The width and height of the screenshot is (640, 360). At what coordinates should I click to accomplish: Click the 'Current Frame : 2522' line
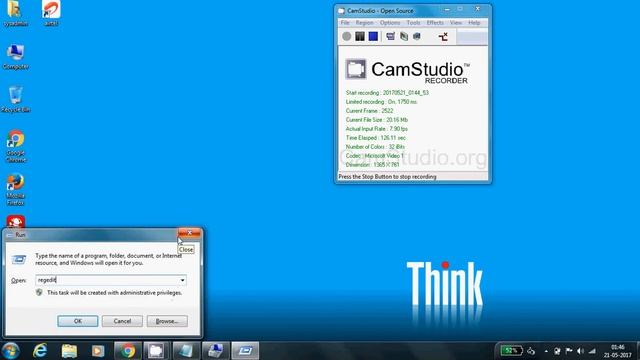[x=369, y=111]
